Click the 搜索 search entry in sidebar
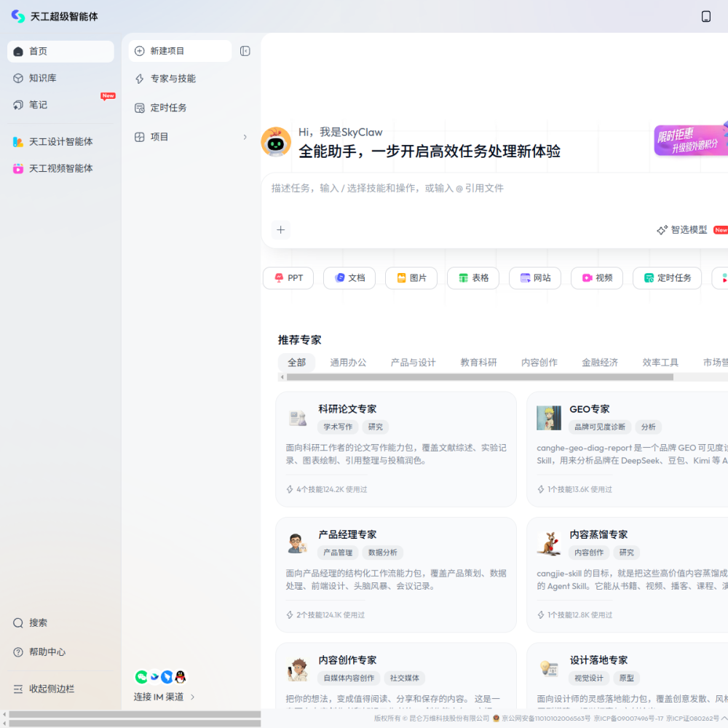The height and width of the screenshot is (728, 728). [x=60, y=622]
